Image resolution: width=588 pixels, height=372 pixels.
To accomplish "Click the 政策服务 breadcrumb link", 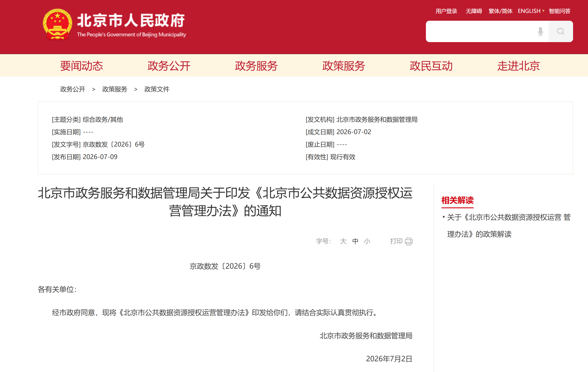I will (x=115, y=89).
